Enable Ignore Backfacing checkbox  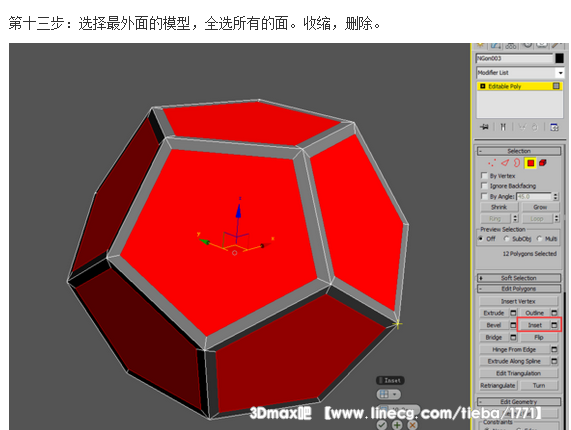484,186
